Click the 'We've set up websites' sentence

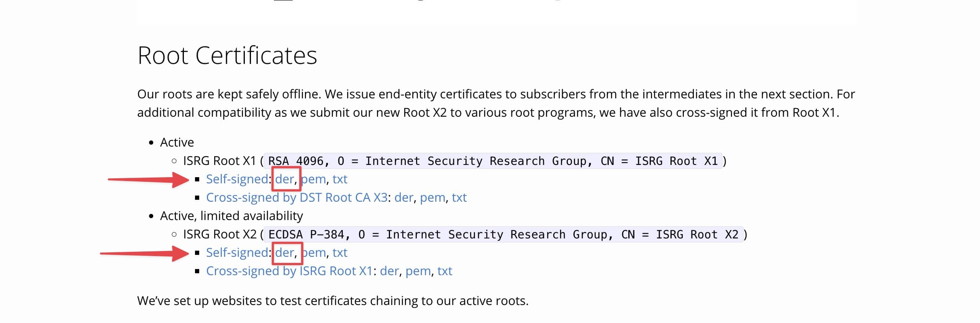333,301
